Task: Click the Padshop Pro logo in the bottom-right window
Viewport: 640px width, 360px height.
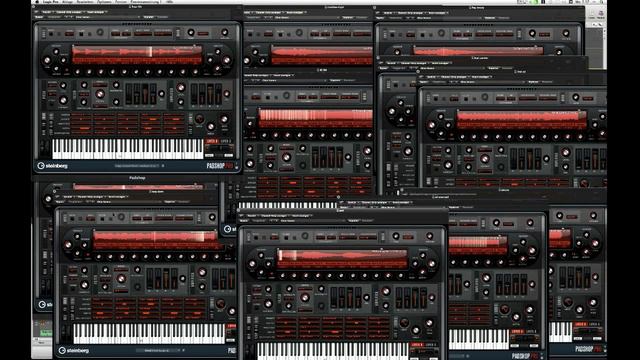Action: [x=588, y=349]
